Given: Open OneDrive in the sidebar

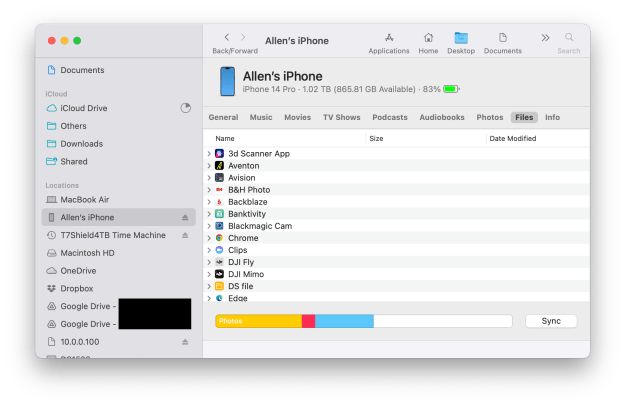Looking at the screenshot, I should [x=118, y=271].
